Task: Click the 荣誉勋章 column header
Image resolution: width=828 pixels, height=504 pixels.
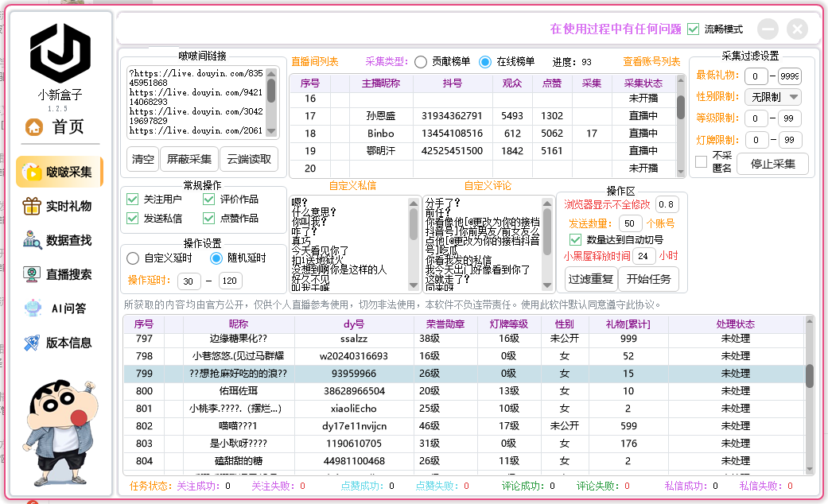Action: click(445, 324)
